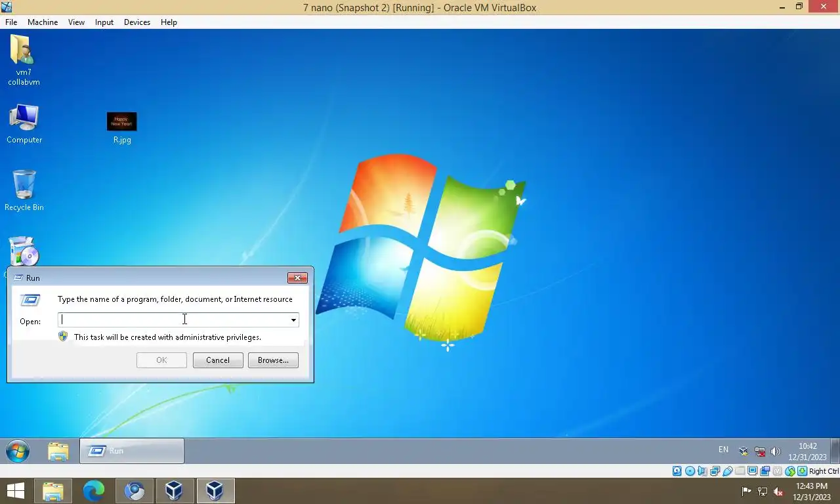Open the Devices menu
Screen dimensions: 840x504
coord(136,22)
